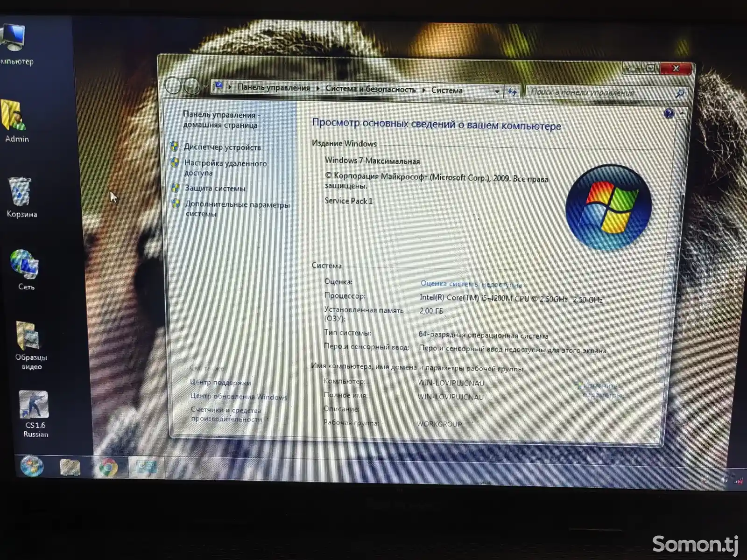
Task: Open the Recycle Bin (Корзина) icon
Action: coord(21,197)
